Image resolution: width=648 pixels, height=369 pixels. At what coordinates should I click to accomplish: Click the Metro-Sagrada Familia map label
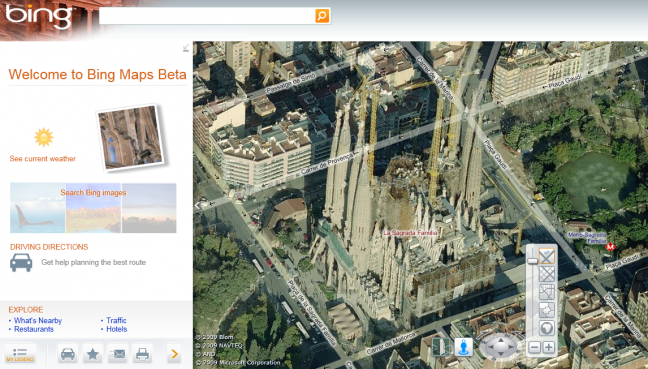pyautogui.click(x=587, y=238)
